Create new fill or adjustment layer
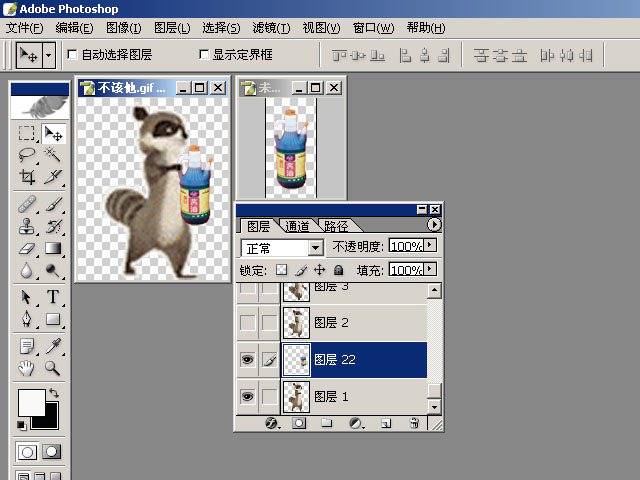 [x=356, y=423]
